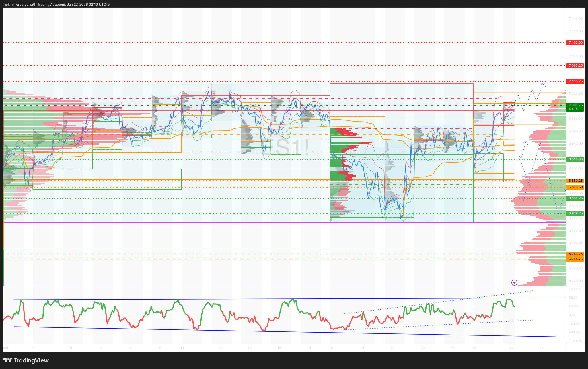This screenshot has height=369, width=588.
Task: Click the purple lightning bolt event icon
Action: pos(514,283)
